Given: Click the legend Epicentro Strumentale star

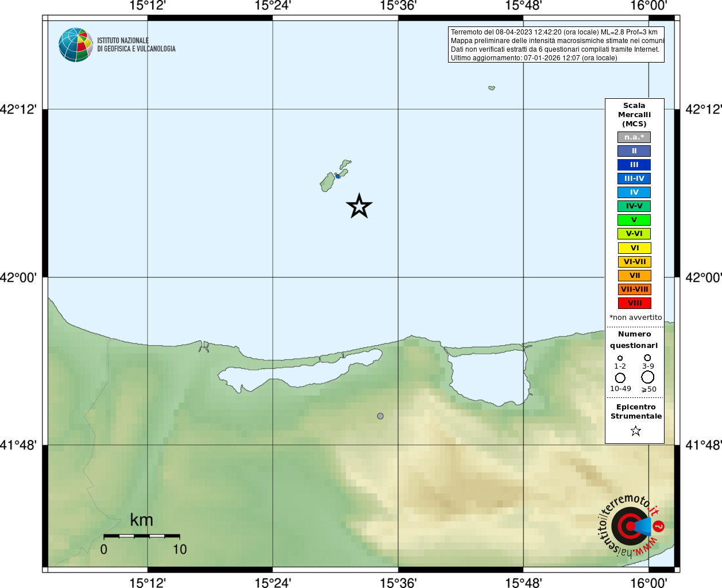Looking at the screenshot, I should [x=635, y=431].
